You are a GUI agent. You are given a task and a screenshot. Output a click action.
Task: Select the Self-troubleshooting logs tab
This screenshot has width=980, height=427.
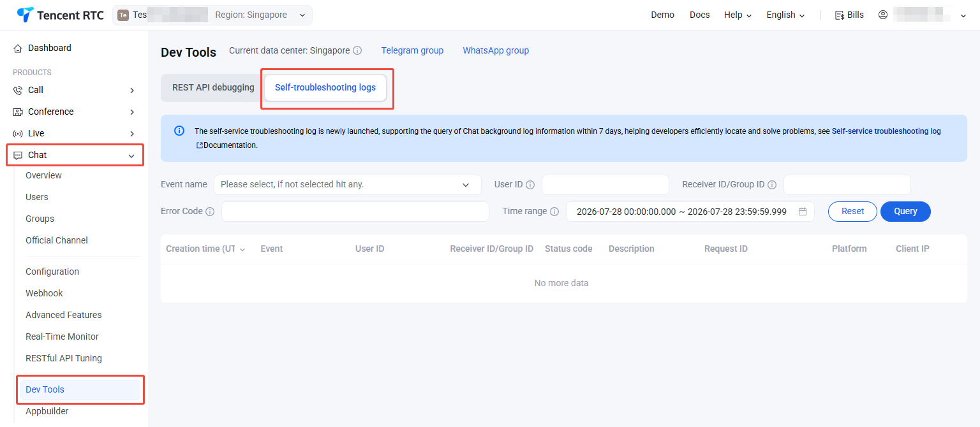pyautogui.click(x=325, y=87)
